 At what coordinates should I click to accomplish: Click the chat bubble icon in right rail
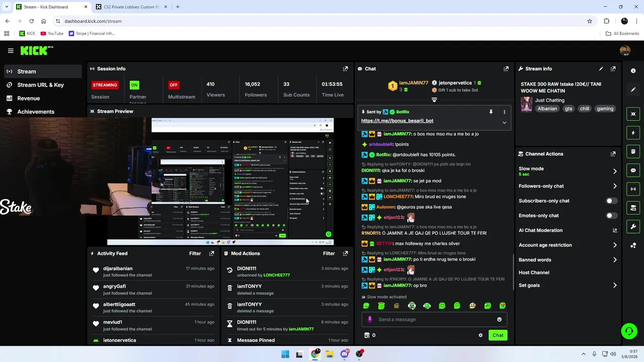pyautogui.click(x=633, y=170)
